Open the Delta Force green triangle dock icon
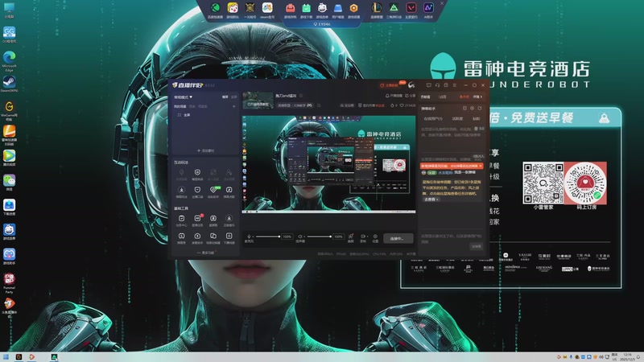The image size is (644, 362). click(x=394, y=7)
